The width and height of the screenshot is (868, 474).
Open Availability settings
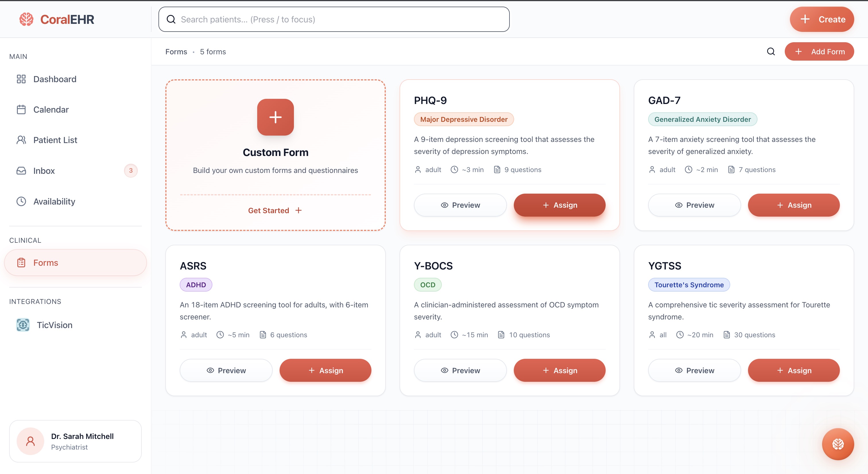(x=54, y=201)
